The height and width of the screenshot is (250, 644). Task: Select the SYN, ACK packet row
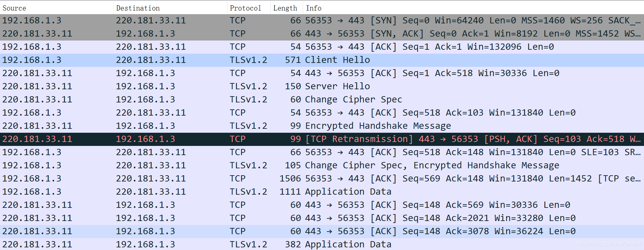[x=322, y=34]
